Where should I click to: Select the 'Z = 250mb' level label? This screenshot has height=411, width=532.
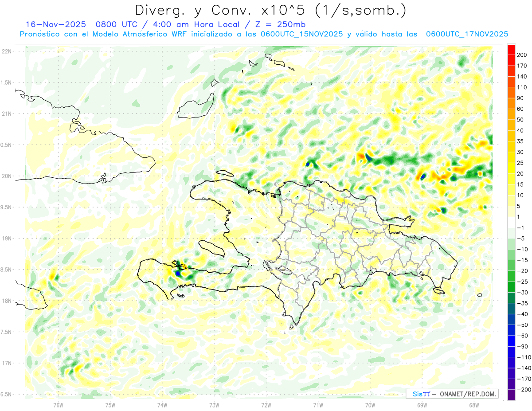280,24
